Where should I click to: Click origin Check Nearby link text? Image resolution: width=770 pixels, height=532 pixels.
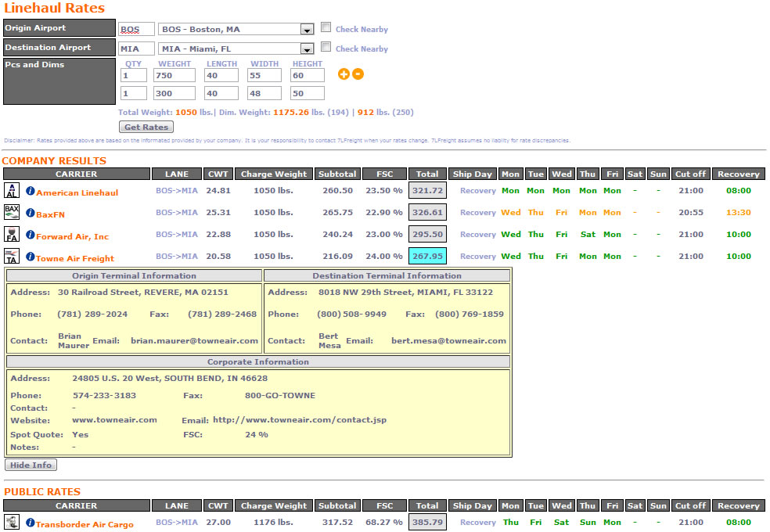click(362, 30)
